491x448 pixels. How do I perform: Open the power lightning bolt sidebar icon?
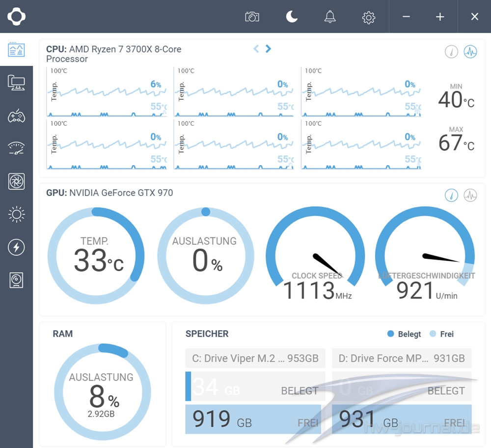tap(16, 247)
